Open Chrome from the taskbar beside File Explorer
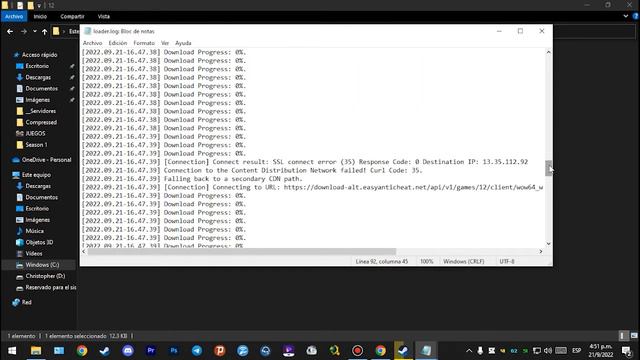This screenshot has height=360, width=640. click(x=82, y=351)
